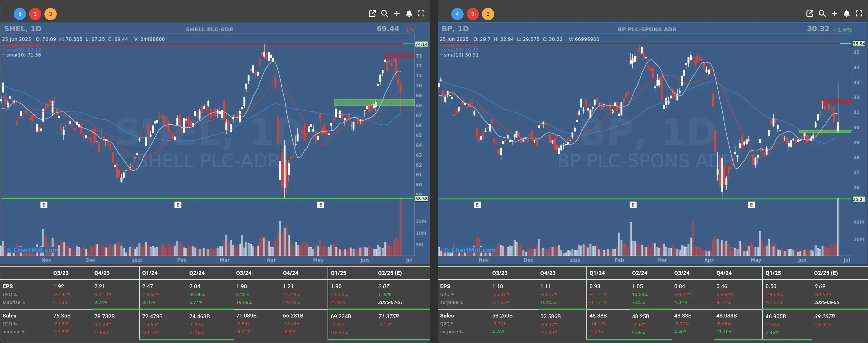This screenshot has width=868, height=343.
Task: Expand SHEL chart to fullscreen
Action: 421,14
